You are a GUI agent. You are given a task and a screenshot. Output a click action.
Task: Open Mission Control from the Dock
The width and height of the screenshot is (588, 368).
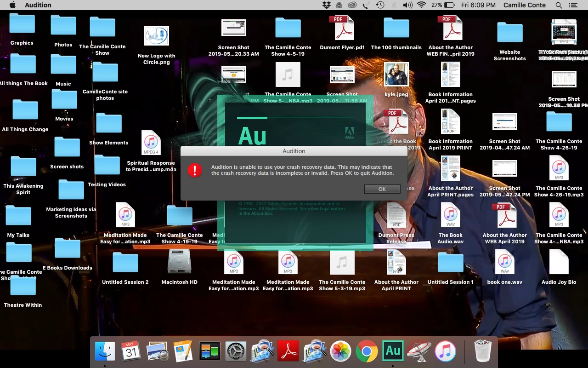point(209,352)
